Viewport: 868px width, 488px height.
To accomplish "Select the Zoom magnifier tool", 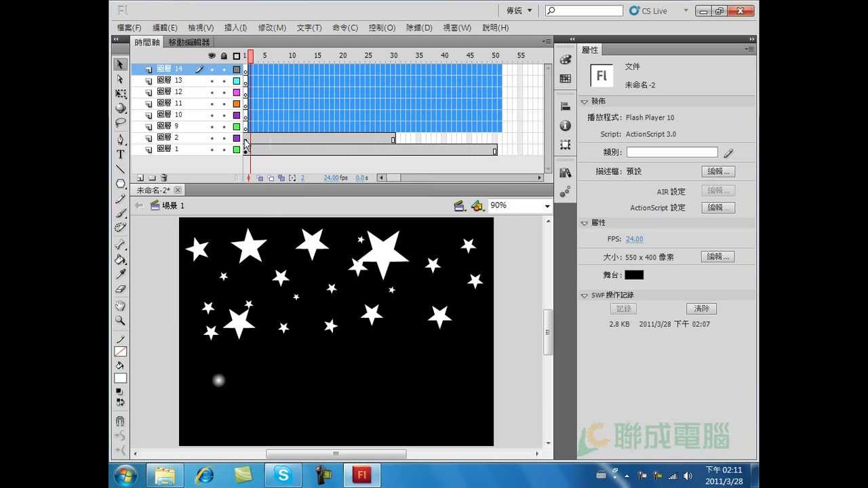I will click(120, 321).
